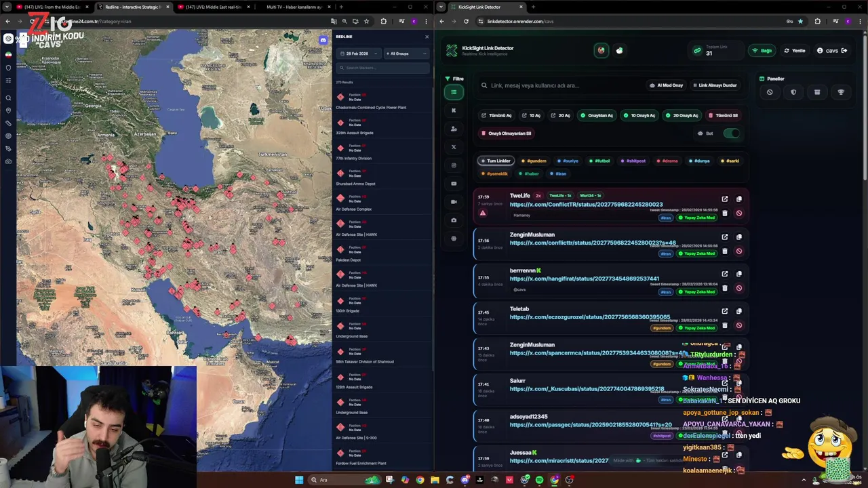Switch to LIVE: From the Middle East tab
The image size is (868, 488).
(x=53, y=7)
